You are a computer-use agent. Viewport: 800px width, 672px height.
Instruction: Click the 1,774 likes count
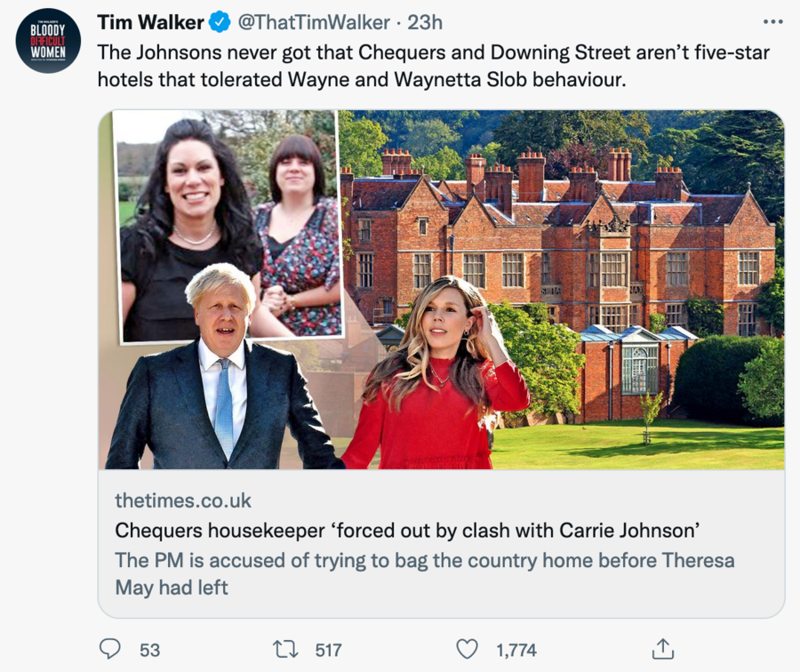point(516,651)
